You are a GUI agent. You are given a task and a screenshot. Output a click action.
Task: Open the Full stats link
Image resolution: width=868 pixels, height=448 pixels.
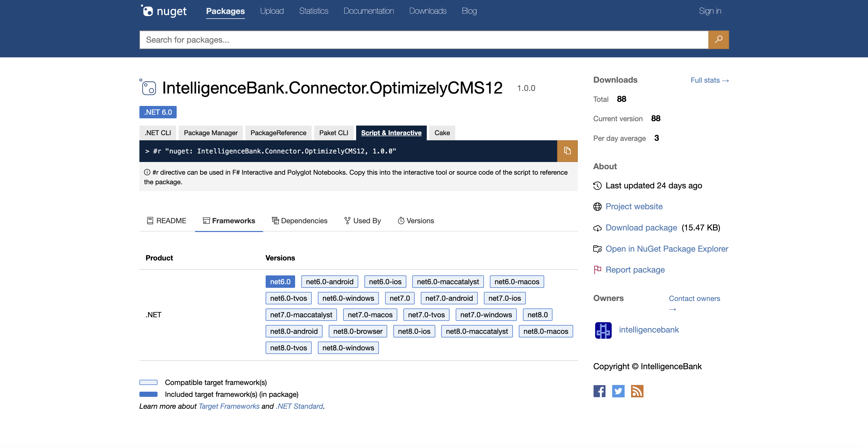(709, 80)
